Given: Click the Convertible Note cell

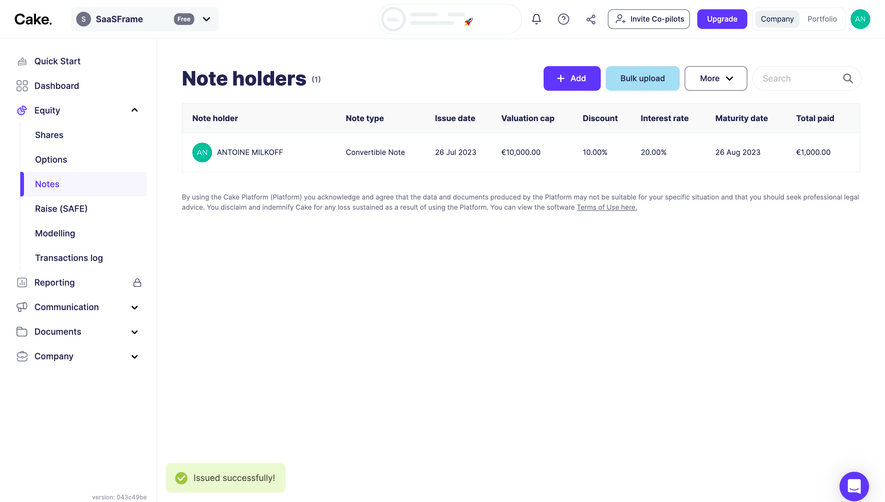Looking at the screenshot, I should [x=375, y=152].
